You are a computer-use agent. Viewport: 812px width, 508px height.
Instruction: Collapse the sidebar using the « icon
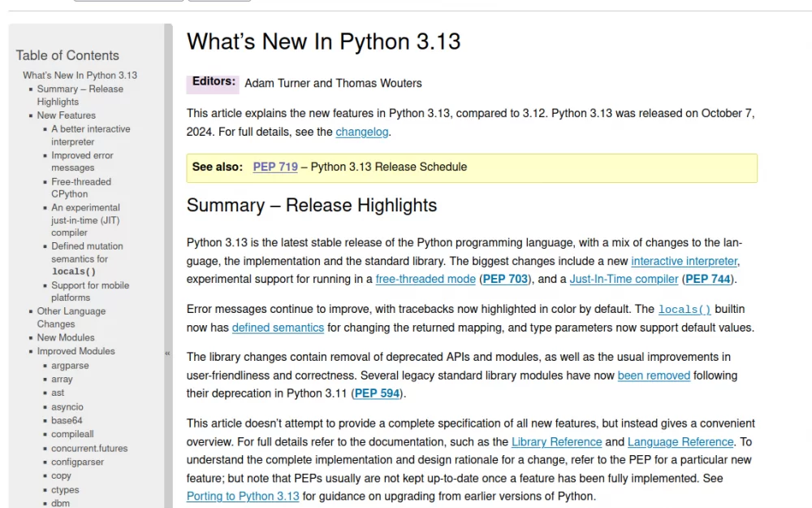pyautogui.click(x=167, y=354)
